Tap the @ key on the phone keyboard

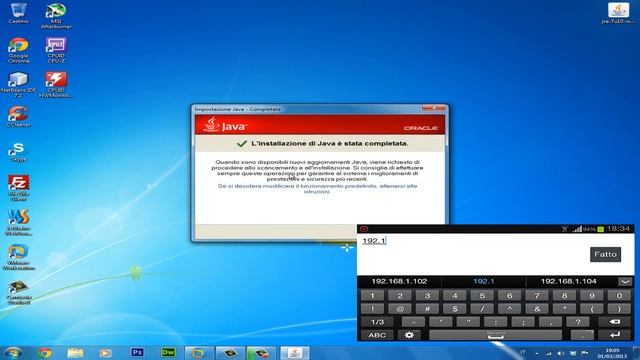[x=400, y=309]
